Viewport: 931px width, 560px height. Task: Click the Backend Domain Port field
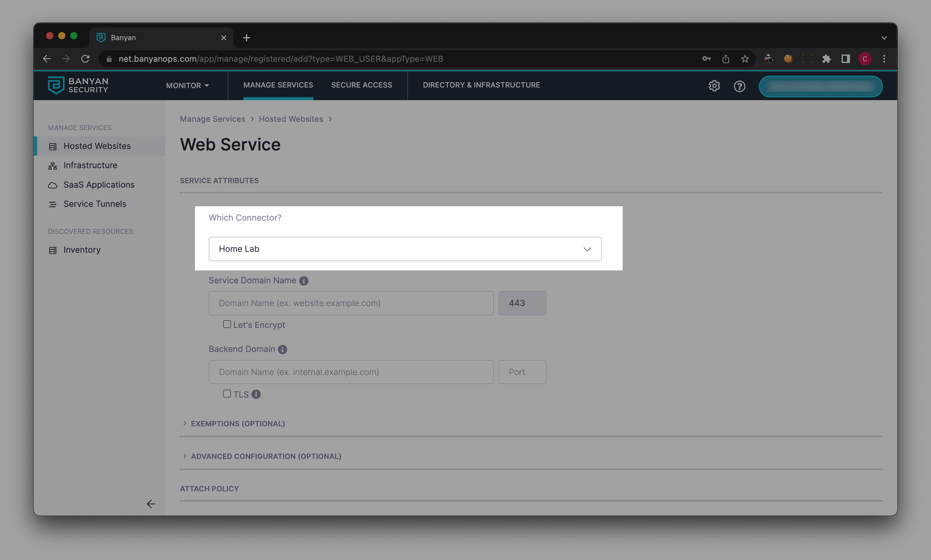pos(522,372)
